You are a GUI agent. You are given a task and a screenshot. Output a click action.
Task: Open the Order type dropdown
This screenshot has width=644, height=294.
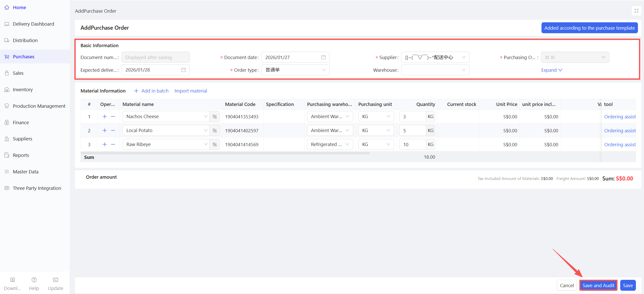click(x=295, y=70)
